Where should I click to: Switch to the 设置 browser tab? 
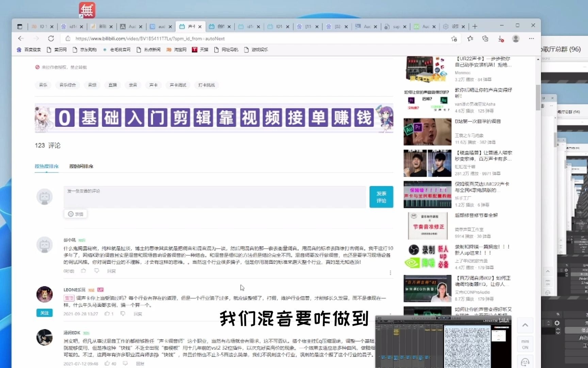(x=454, y=27)
